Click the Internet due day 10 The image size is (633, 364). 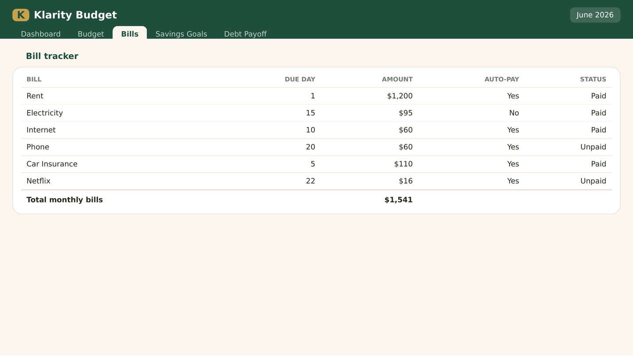pyautogui.click(x=311, y=130)
